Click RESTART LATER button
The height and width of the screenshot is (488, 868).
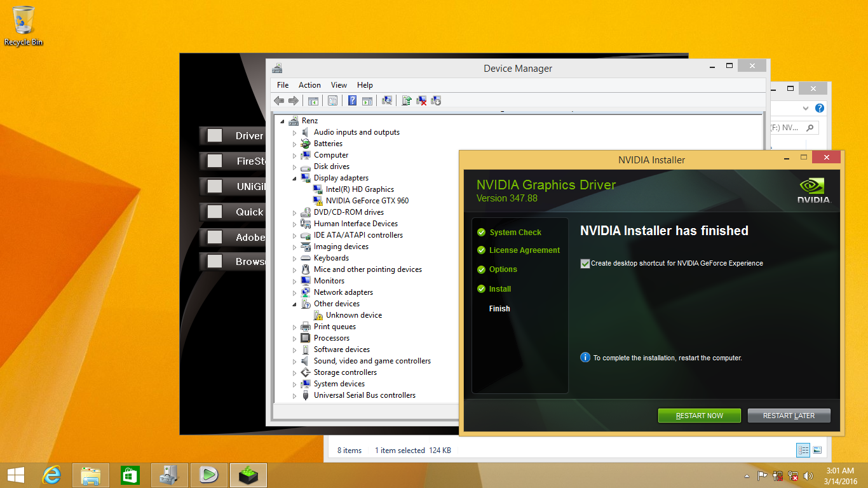tap(789, 416)
